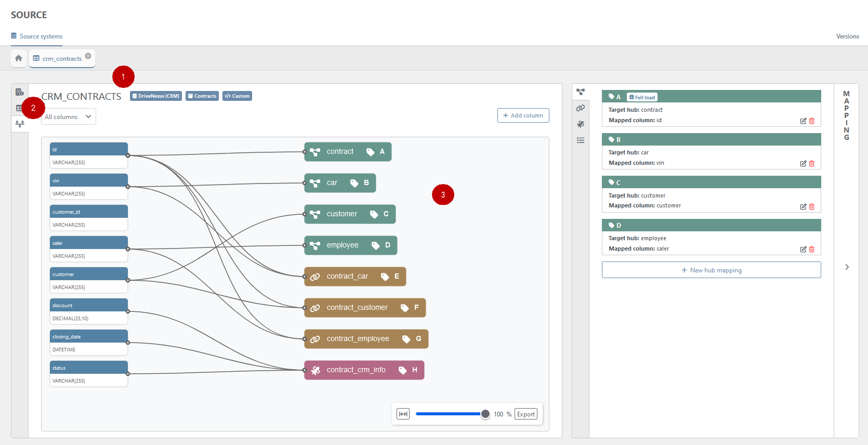Open the satellite mappings icon in right panel
This screenshot has height=445, width=868.
(x=581, y=124)
